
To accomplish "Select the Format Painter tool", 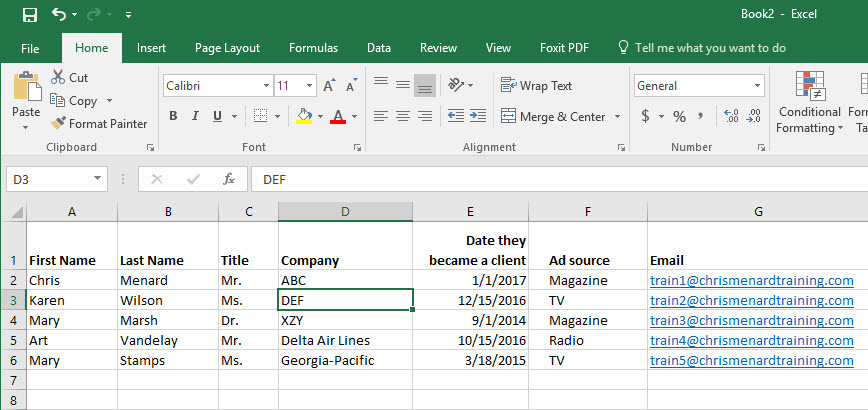I will 100,124.
